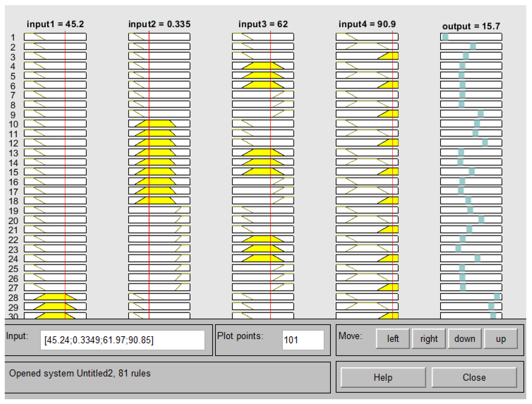Select rule number 28 label
This screenshot has width=532, height=404.
13,298
